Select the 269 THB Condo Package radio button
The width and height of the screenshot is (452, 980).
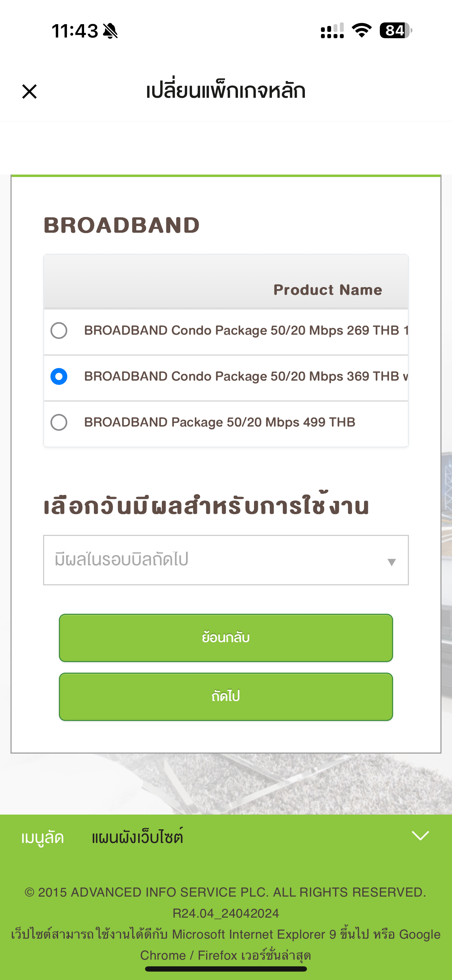tap(59, 331)
